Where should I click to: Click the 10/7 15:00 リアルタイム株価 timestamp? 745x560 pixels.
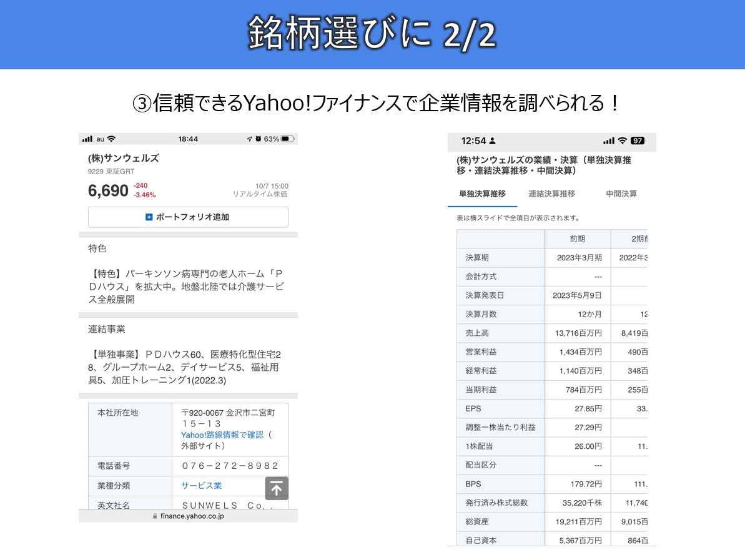point(260,190)
